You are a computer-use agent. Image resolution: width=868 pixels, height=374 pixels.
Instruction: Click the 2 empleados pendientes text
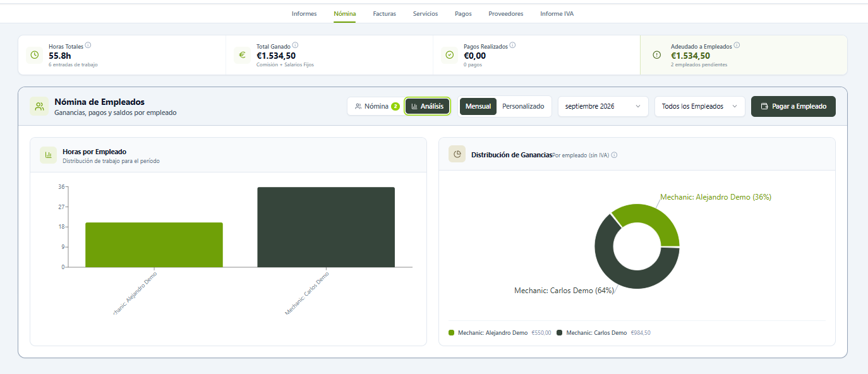point(699,64)
